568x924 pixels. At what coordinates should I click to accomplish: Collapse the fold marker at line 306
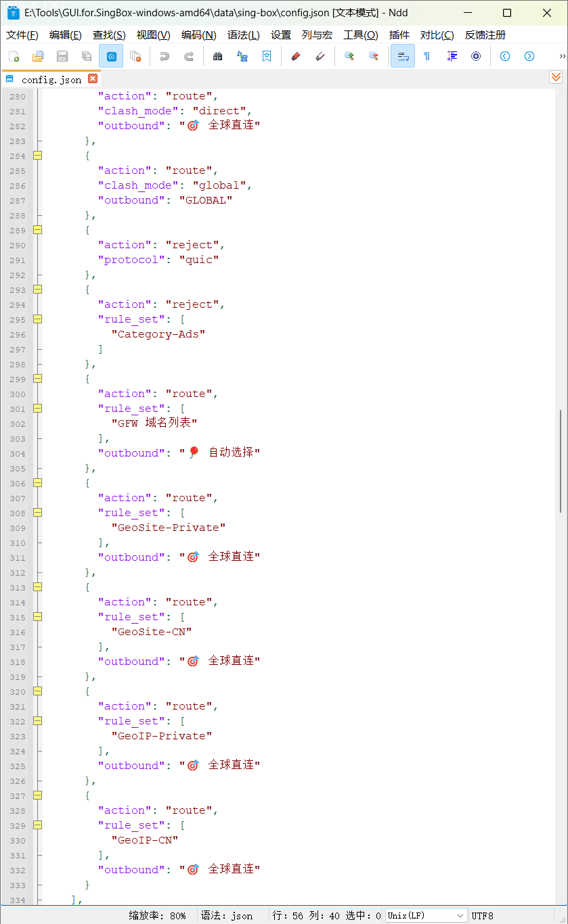38,483
